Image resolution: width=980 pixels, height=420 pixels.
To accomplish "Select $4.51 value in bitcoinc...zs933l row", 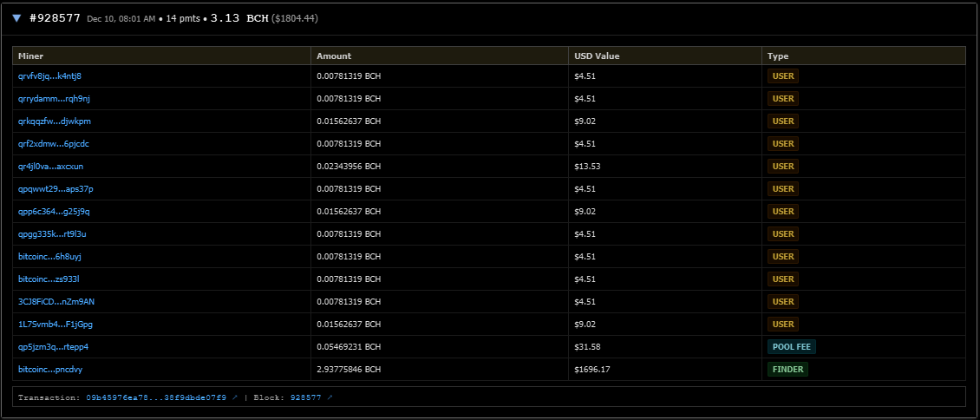I will pyautogui.click(x=585, y=279).
